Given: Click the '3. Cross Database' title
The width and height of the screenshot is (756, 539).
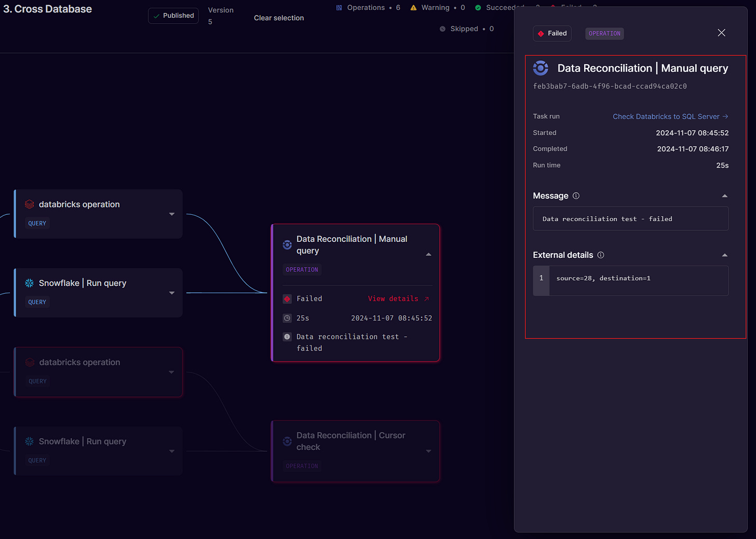Looking at the screenshot, I should tap(48, 9).
